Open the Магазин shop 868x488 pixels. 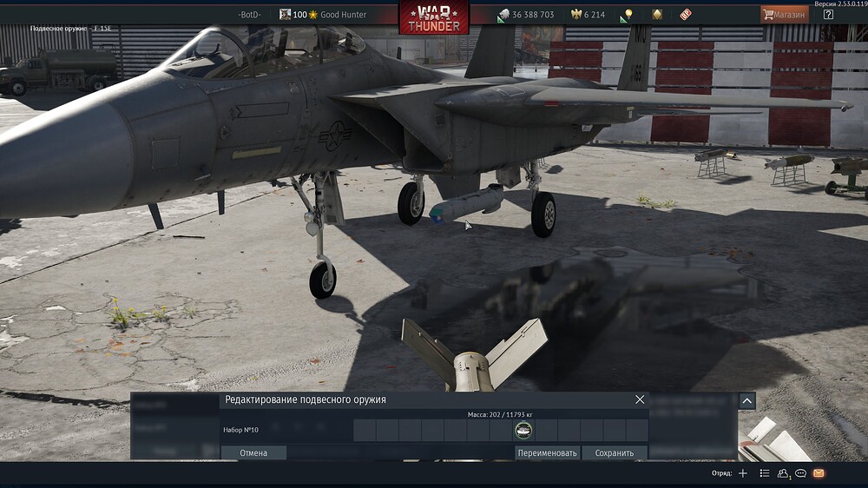782,15
